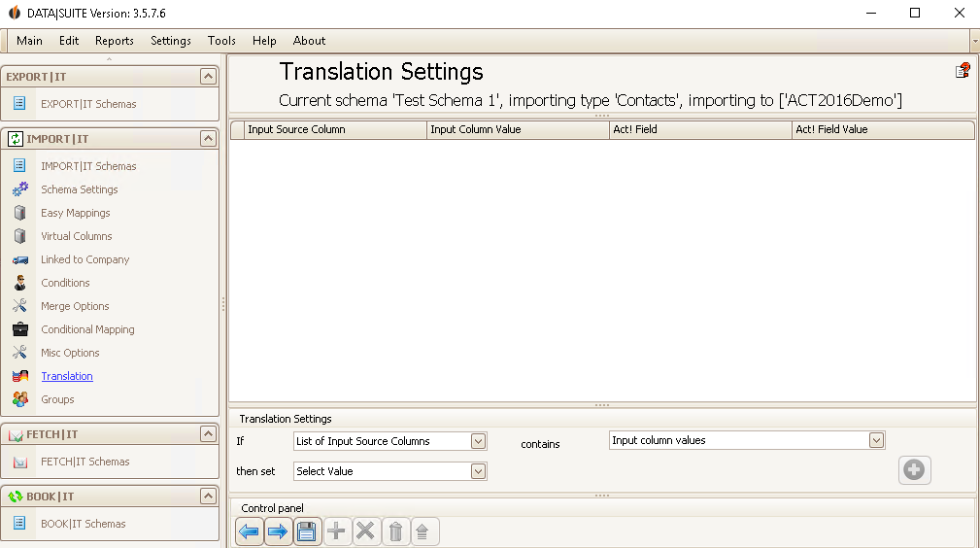Click the back arrow in Control panel
The height and width of the screenshot is (548, 980).
pyautogui.click(x=250, y=531)
